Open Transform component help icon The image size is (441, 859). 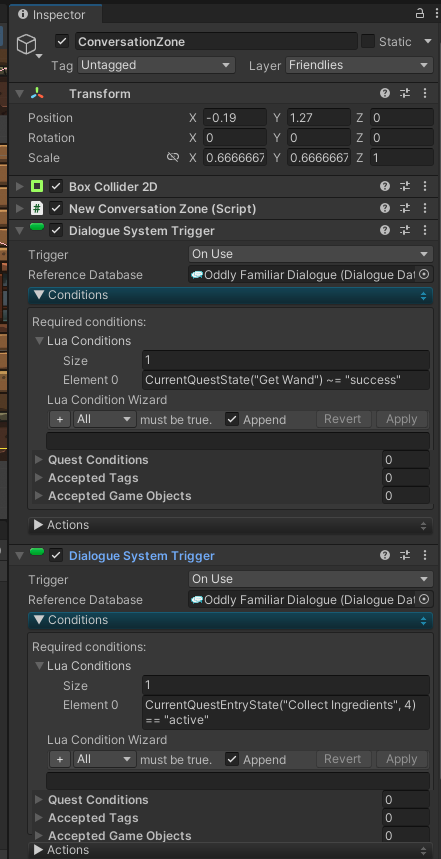[385, 94]
